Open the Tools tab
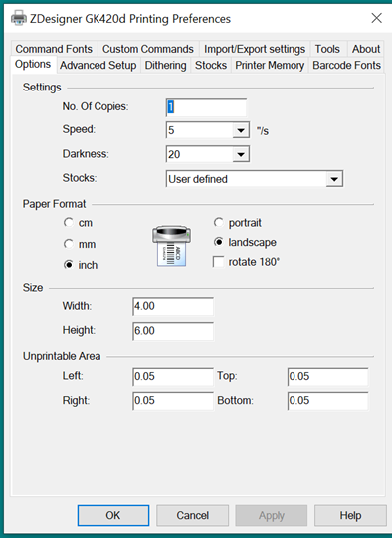Image resolution: width=392 pixels, height=538 pixels. click(x=327, y=49)
